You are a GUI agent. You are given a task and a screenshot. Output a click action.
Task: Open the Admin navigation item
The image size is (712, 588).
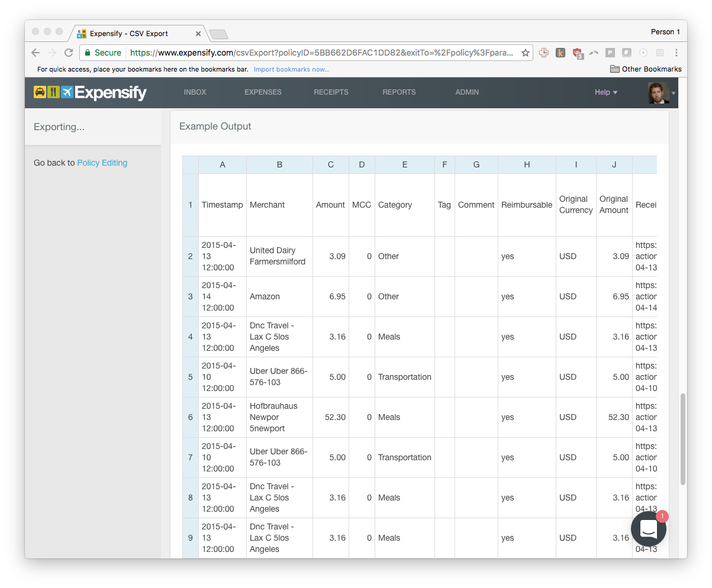coord(467,92)
